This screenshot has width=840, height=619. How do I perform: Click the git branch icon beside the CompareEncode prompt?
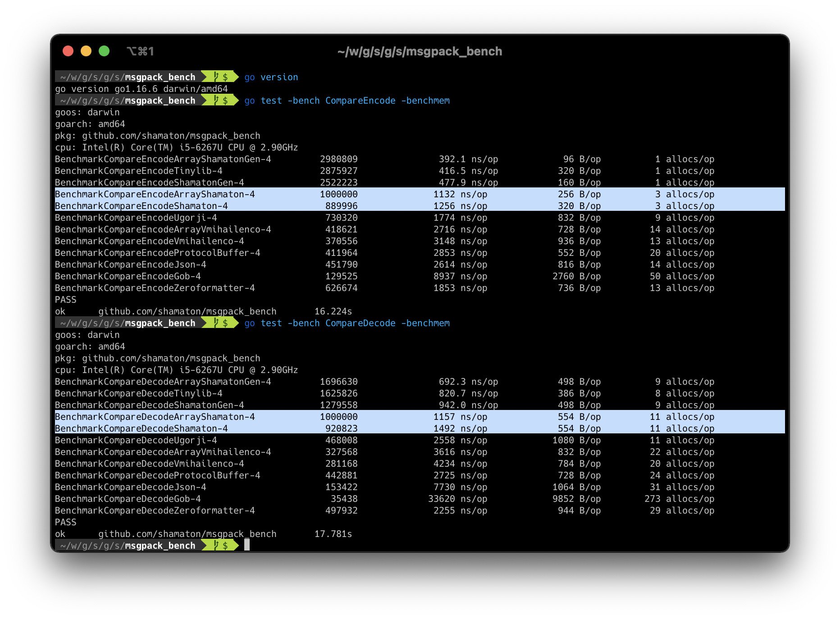click(x=216, y=100)
